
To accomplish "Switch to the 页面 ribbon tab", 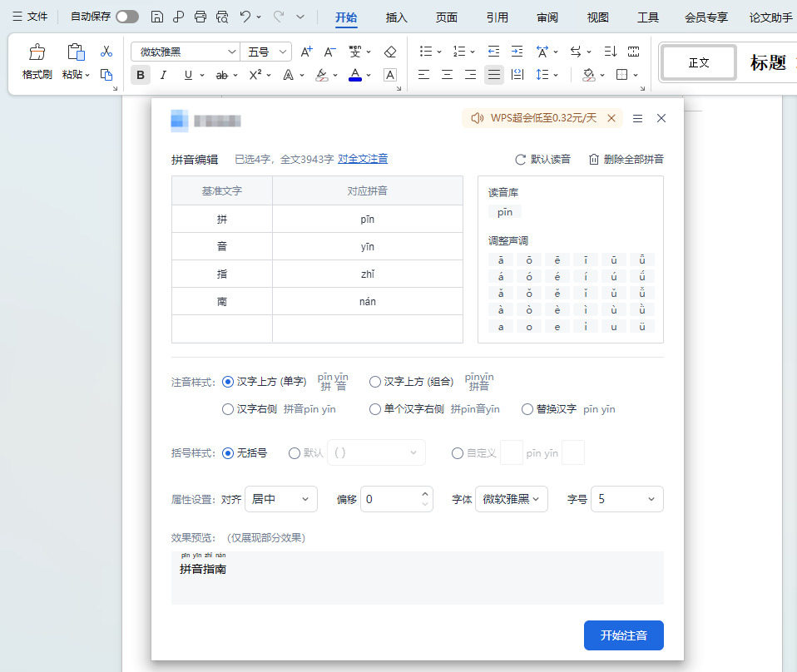I will (x=446, y=17).
